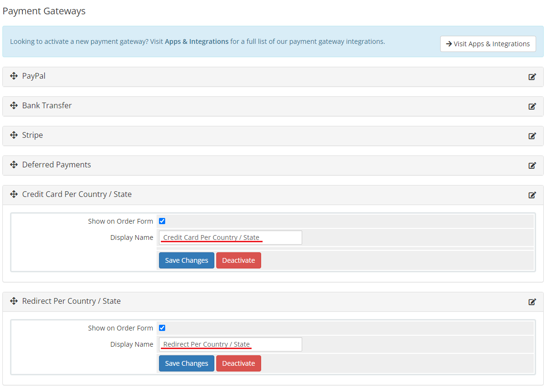Click the move handle icon for Stripe
549x392 pixels.
click(x=14, y=135)
